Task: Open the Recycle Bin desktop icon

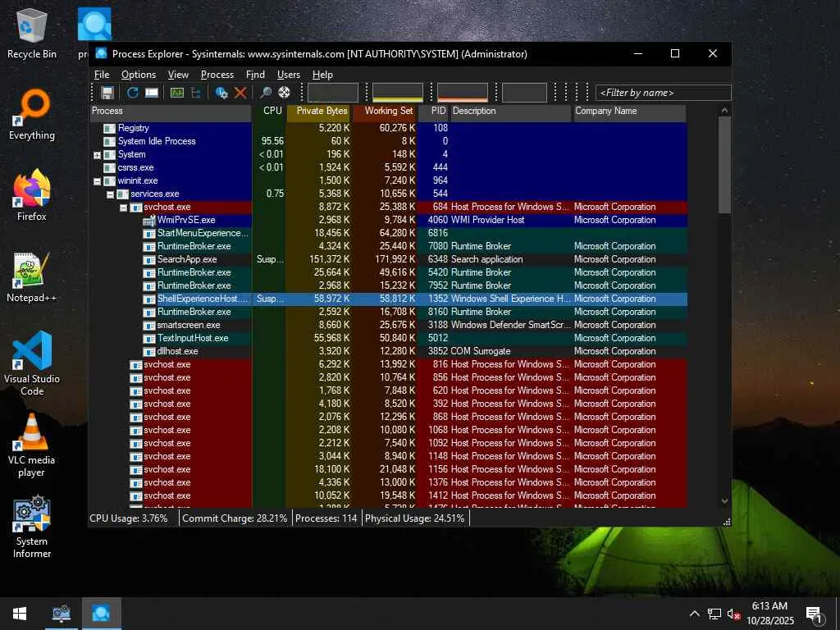Action: (x=32, y=34)
